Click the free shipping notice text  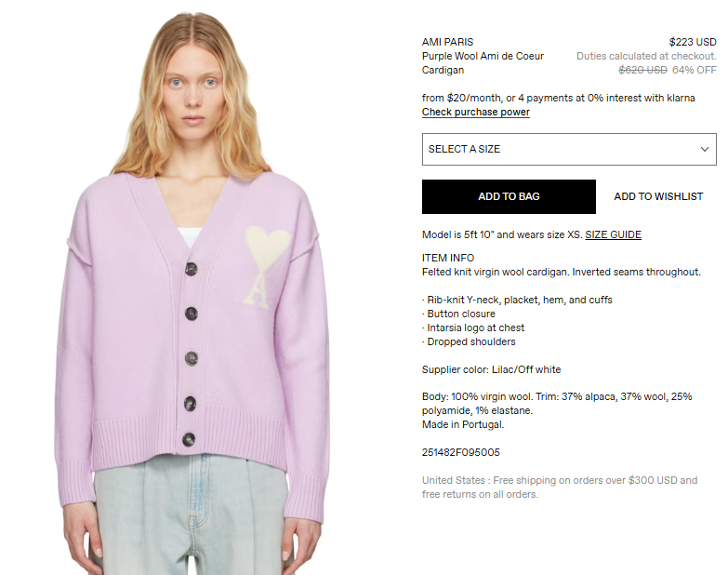[560, 488]
